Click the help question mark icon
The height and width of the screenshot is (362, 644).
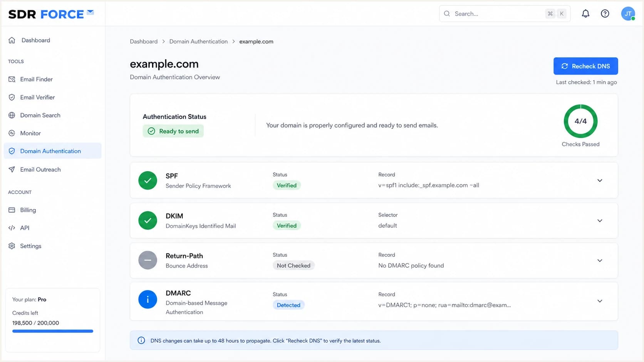click(x=605, y=13)
